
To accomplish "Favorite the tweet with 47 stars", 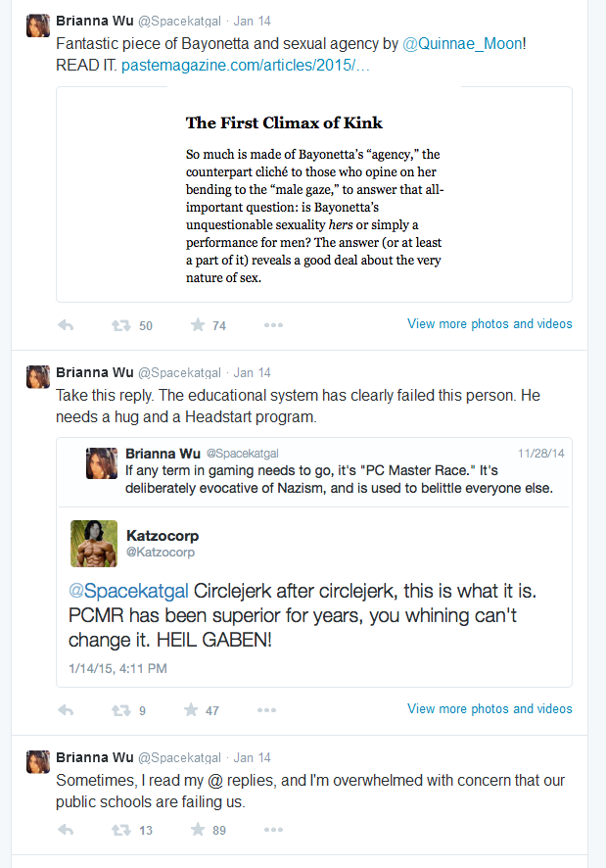I will point(191,709).
